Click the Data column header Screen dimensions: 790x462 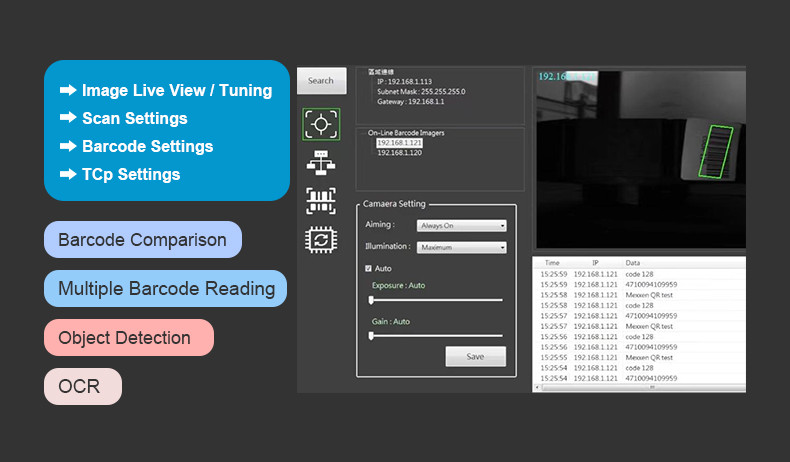click(634, 262)
